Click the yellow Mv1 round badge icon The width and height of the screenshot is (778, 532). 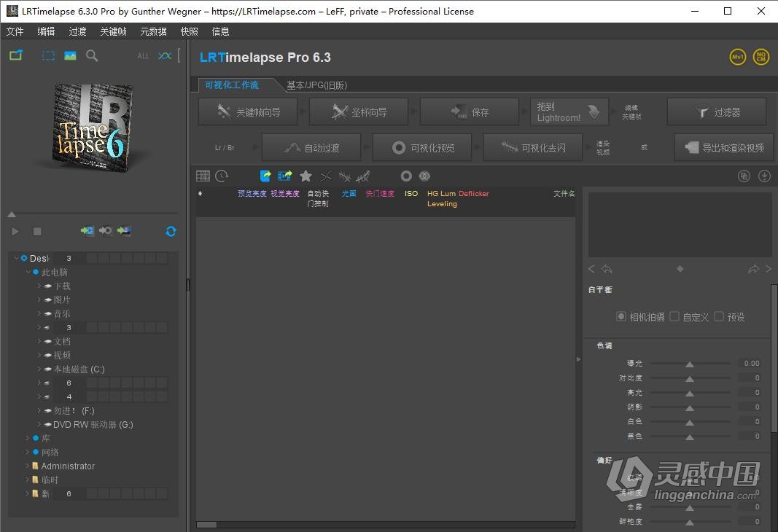(x=738, y=57)
